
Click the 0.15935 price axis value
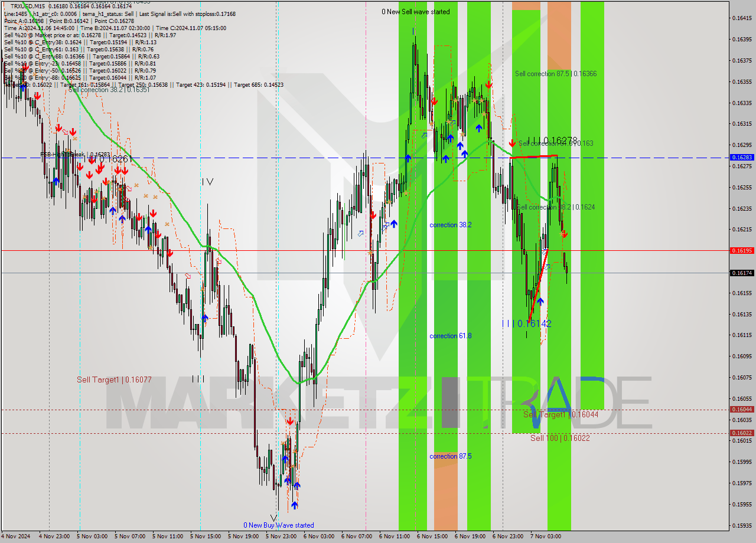coord(742,525)
